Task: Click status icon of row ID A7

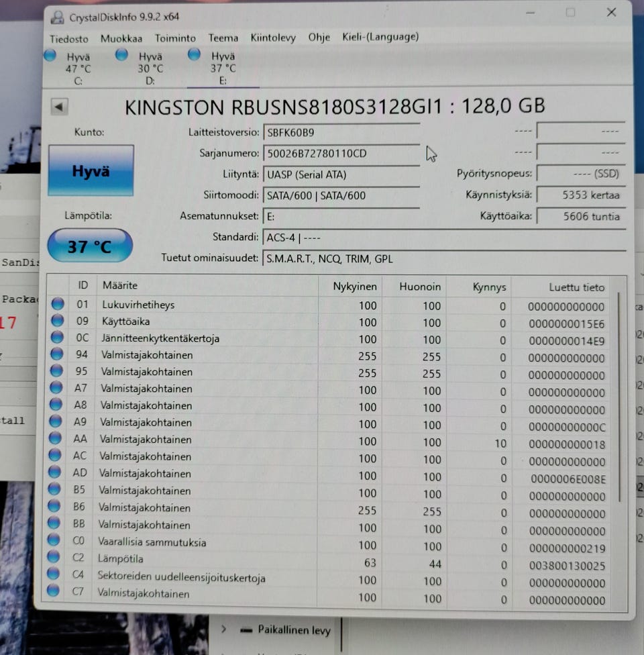Action: [56, 388]
